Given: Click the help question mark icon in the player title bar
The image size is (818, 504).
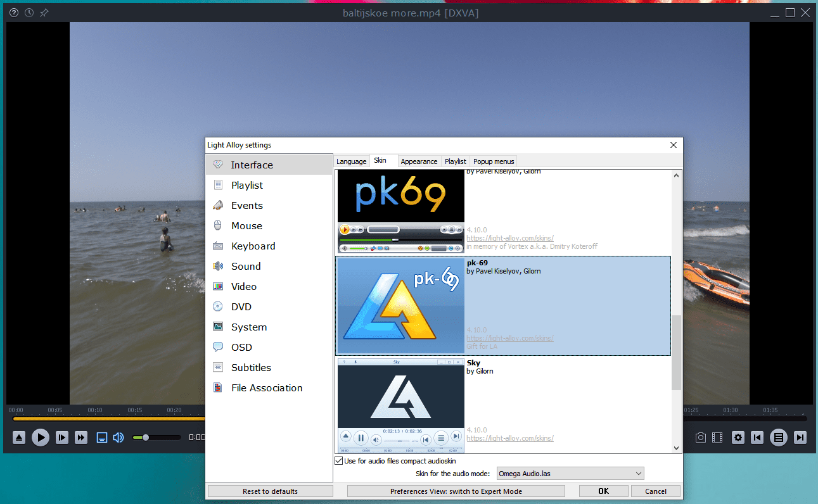Looking at the screenshot, I should 14,13.
